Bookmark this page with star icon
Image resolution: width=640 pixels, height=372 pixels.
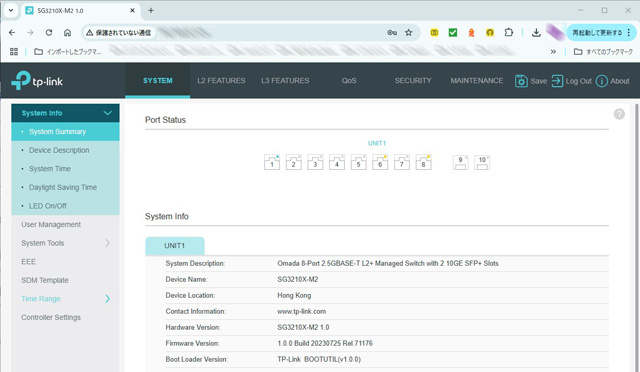point(409,33)
